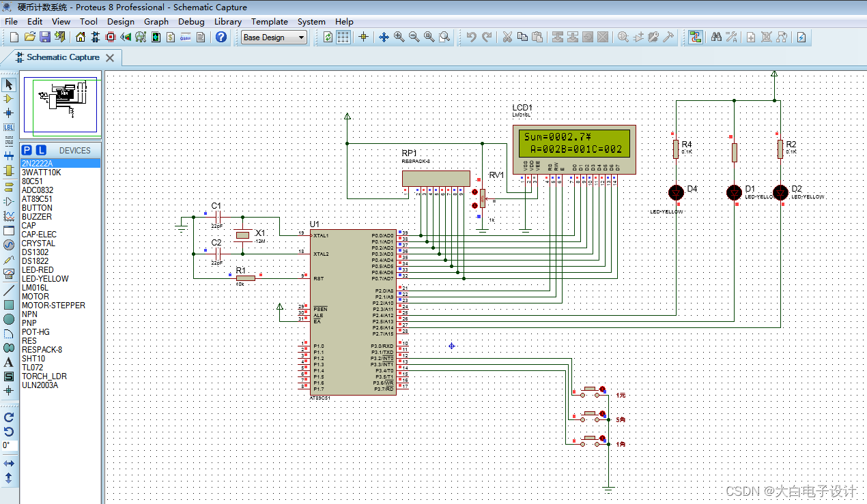The height and width of the screenshot is (504, 867).
Task: Close the Schematic Capture tab
Action: tap(109, 58)
